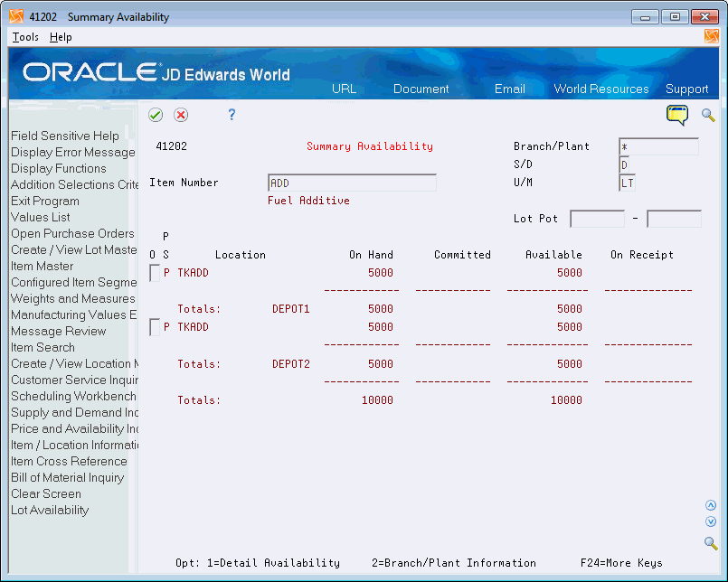Viewport: 728px width, 582px height.
Task: Open the Tools menu
Action: (x=25, y=37)
